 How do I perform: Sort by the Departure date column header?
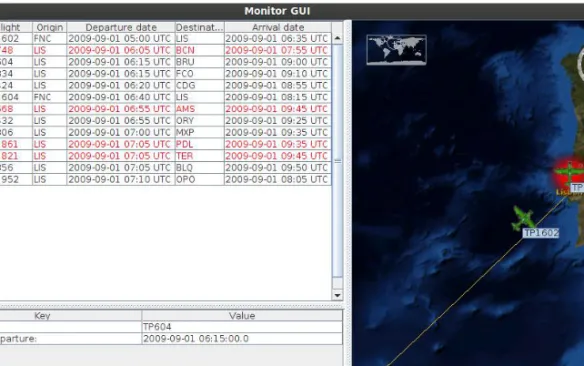121,27
